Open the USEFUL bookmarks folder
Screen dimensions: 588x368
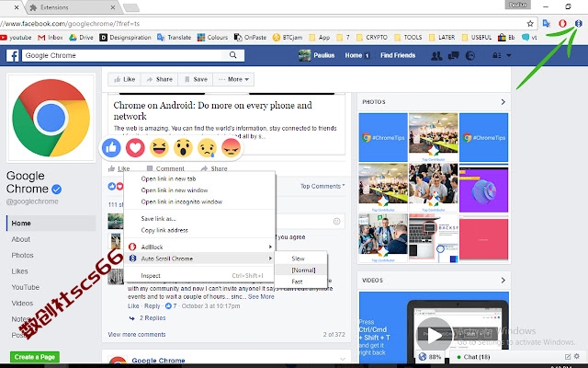tap(477, 38)
